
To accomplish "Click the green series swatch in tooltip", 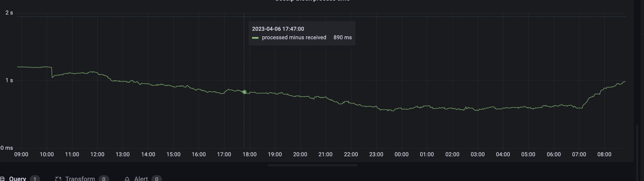I will pos(255,38).
